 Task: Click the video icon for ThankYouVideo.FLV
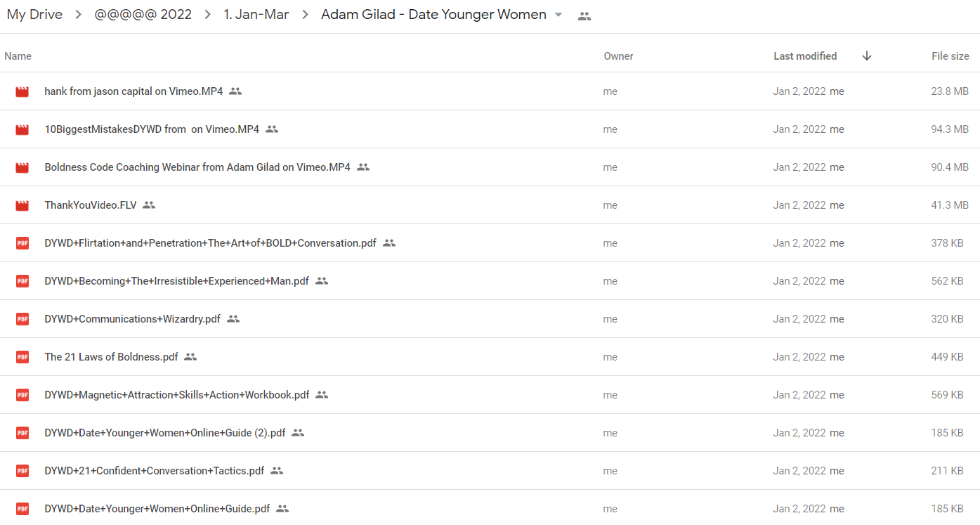(x=22, y=205)
